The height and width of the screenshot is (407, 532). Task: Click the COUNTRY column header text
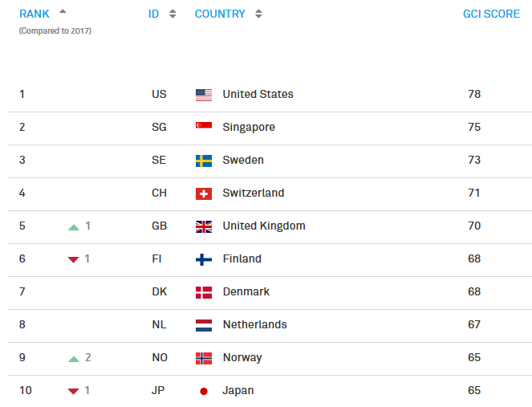pos(220,14)
